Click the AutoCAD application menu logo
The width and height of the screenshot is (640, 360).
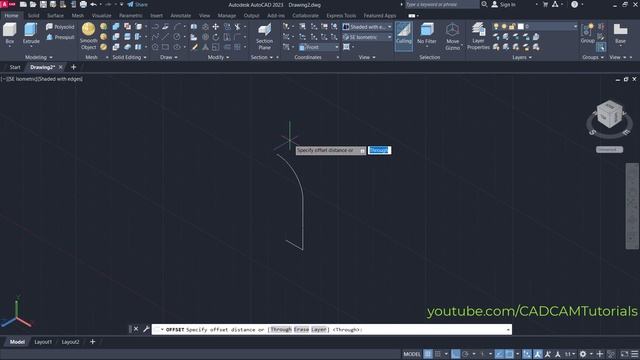click(8, 4)
